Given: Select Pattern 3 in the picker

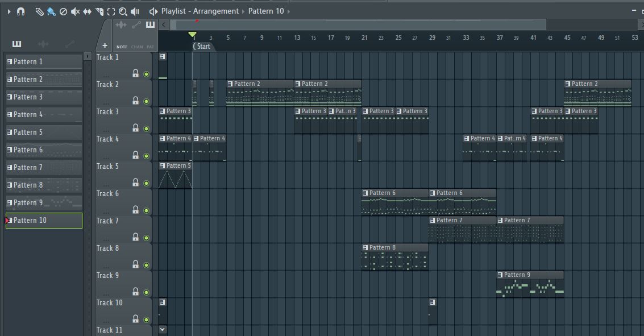Looking at the screenshot, I should click(x=44, y=97).
